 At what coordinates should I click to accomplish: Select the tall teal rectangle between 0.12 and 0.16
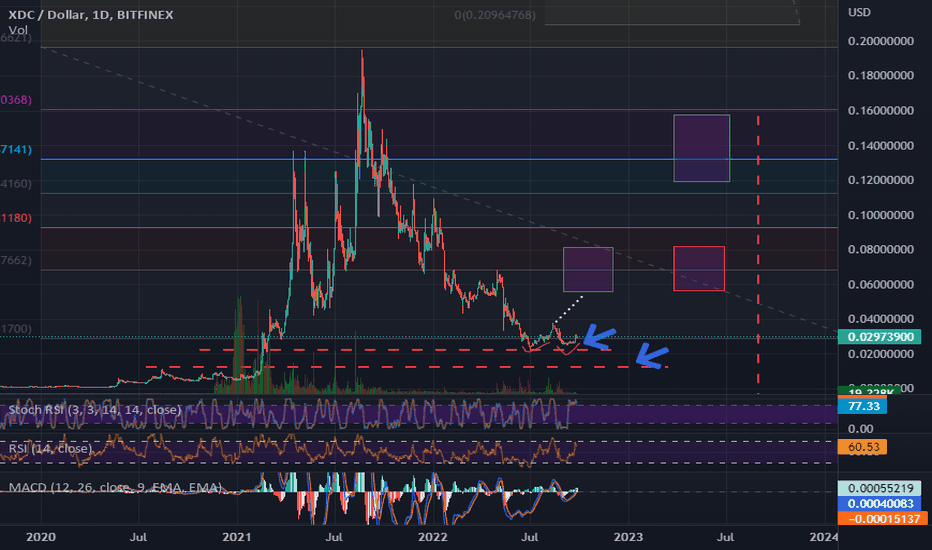coord(701,148)
